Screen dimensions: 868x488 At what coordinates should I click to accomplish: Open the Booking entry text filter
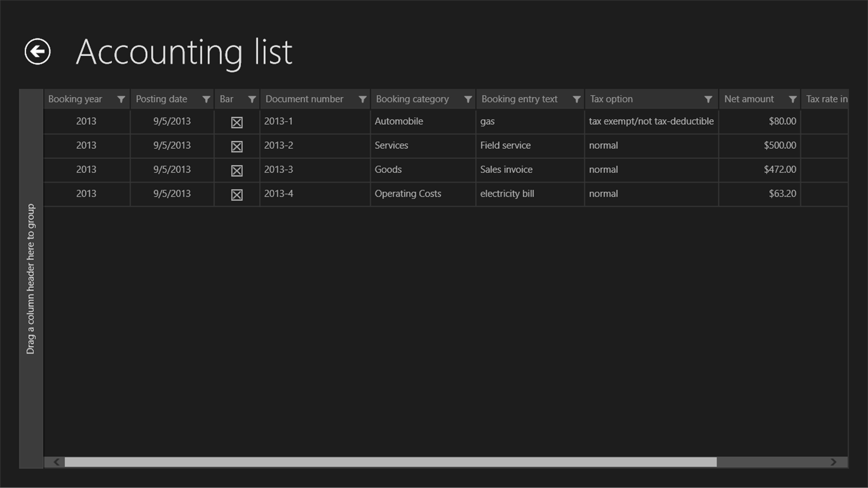coord(576,99)
